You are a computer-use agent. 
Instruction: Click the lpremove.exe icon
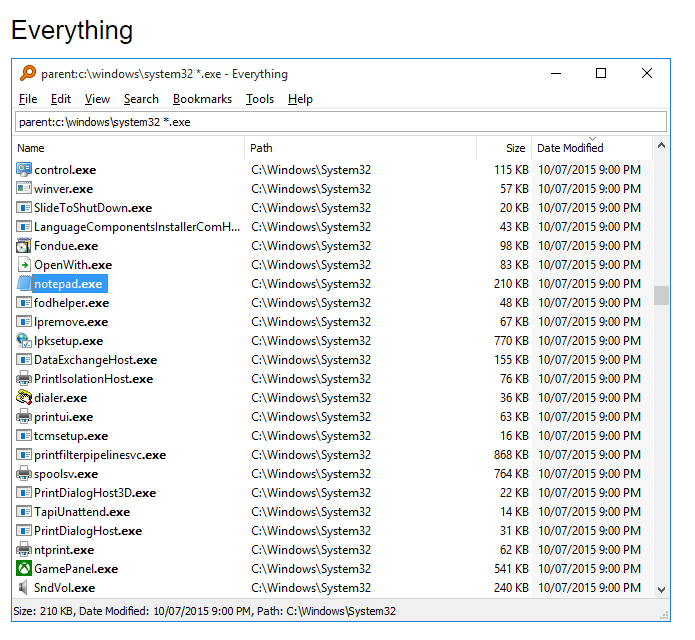click(24, 322)
